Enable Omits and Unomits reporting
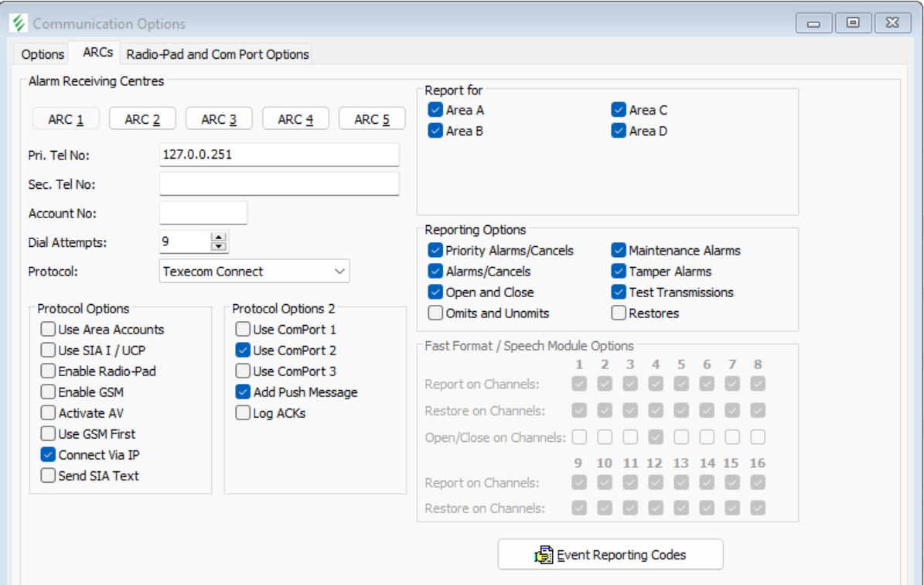 tap(435, 313)
